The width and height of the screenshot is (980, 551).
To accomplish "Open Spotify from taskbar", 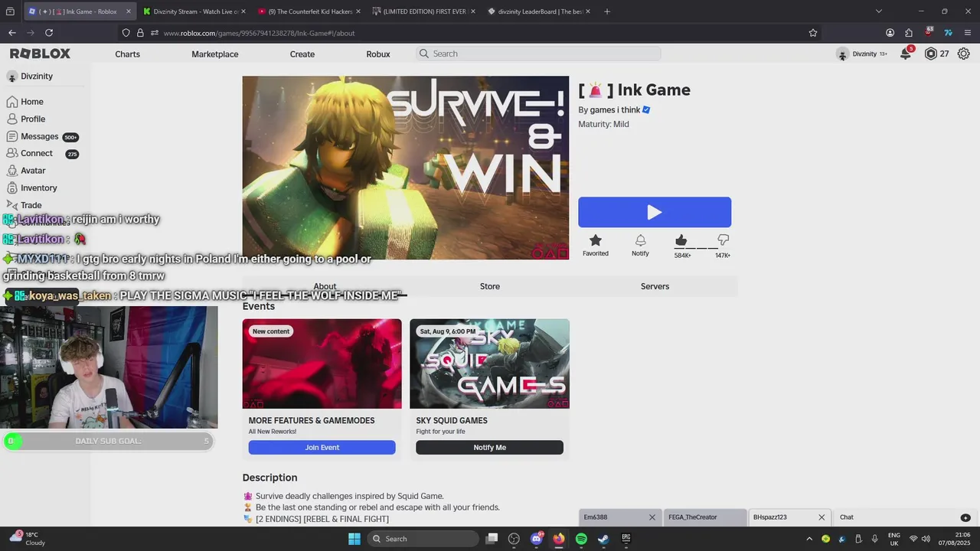I will point(581,539).
